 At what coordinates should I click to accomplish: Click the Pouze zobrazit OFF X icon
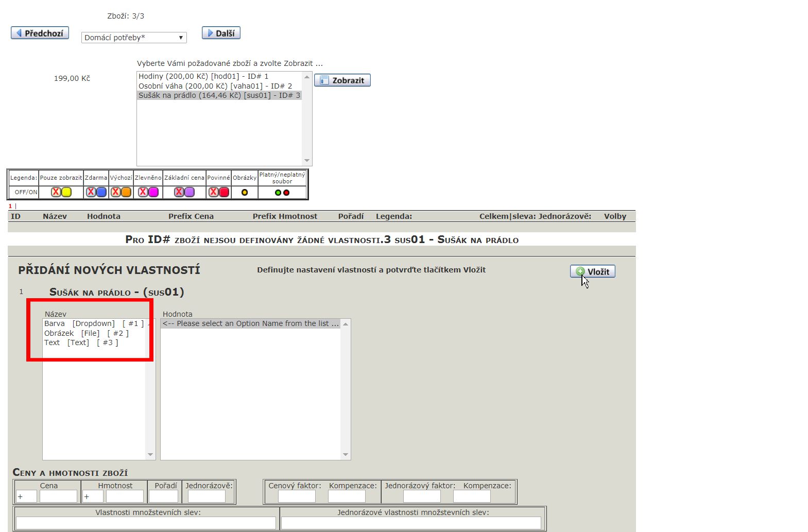(x=56, y=192)
